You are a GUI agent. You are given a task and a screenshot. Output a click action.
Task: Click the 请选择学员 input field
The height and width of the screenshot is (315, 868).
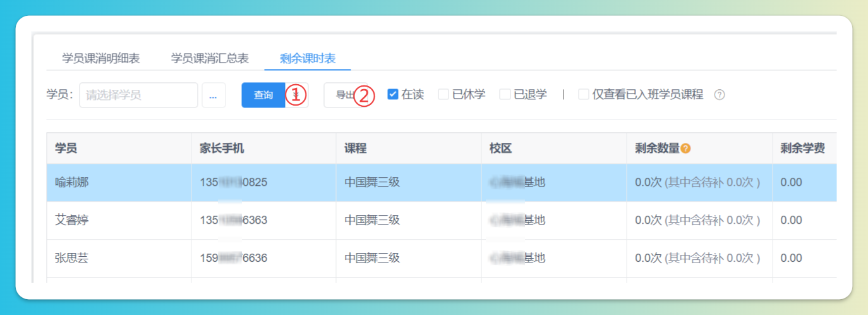[x=138, y=95]
